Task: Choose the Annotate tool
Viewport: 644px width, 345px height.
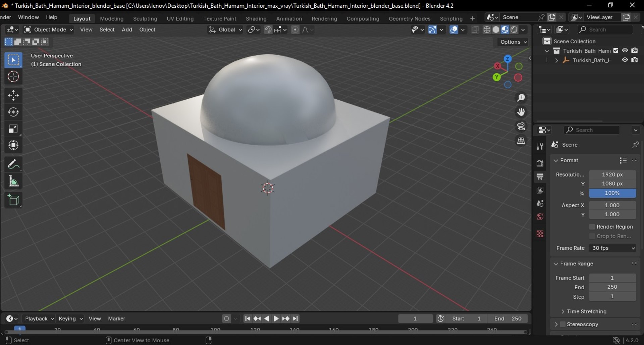Action: (x=13, y=164)
